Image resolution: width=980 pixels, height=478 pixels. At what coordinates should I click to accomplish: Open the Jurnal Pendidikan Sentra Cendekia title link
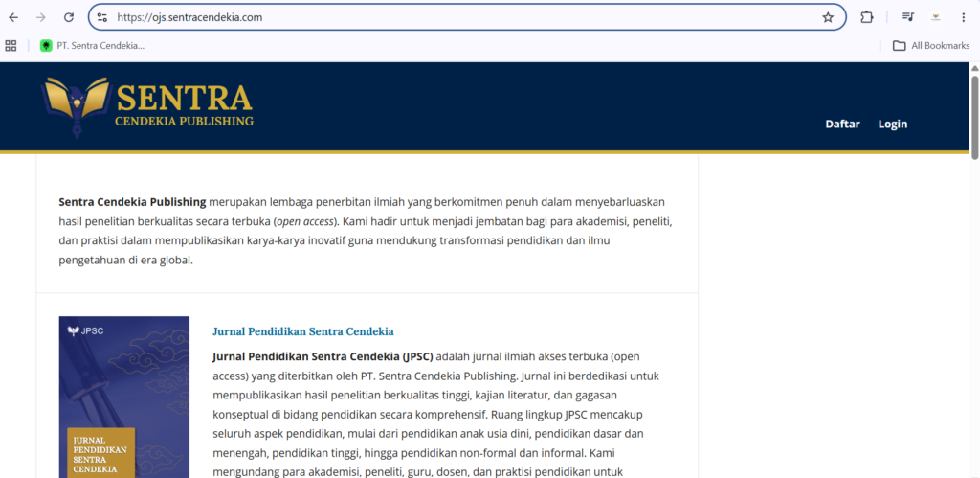tap(303, 331)
